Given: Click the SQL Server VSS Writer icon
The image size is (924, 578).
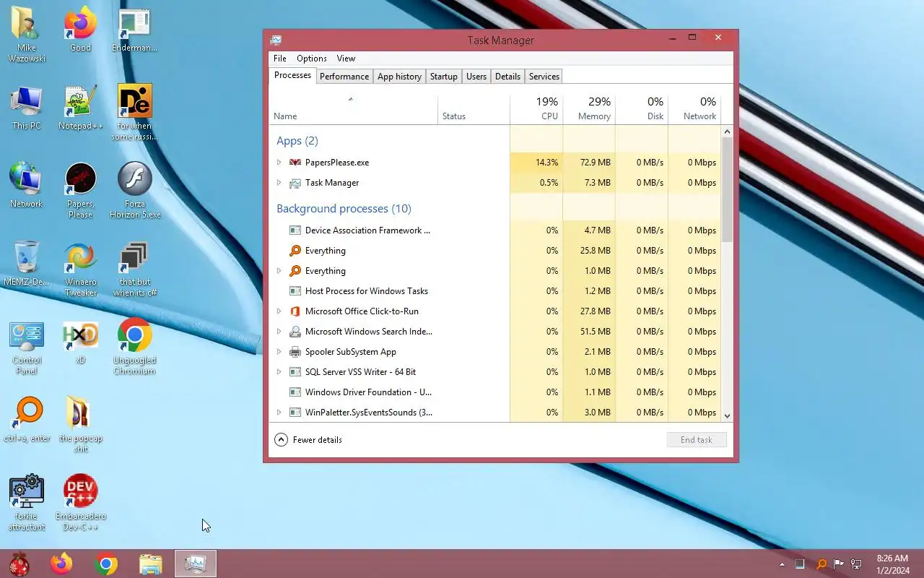Looking at the screenshot, I should tap(295, 372).
